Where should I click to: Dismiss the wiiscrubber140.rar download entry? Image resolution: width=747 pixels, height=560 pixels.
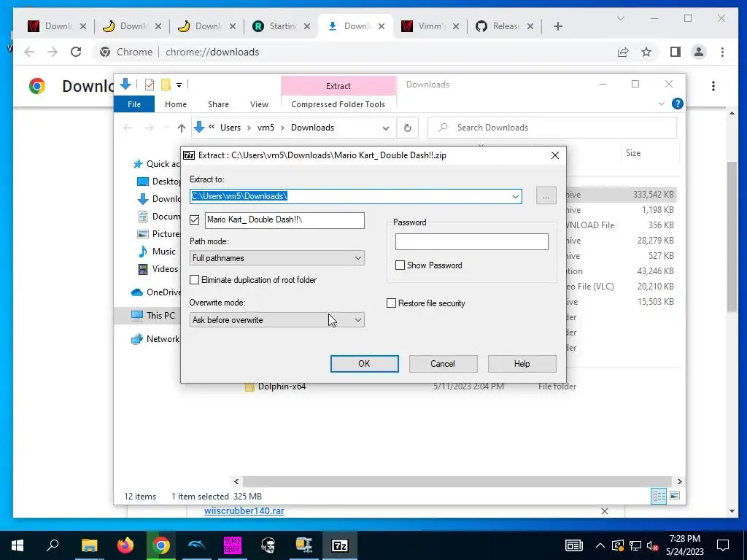tap(605, 511)
